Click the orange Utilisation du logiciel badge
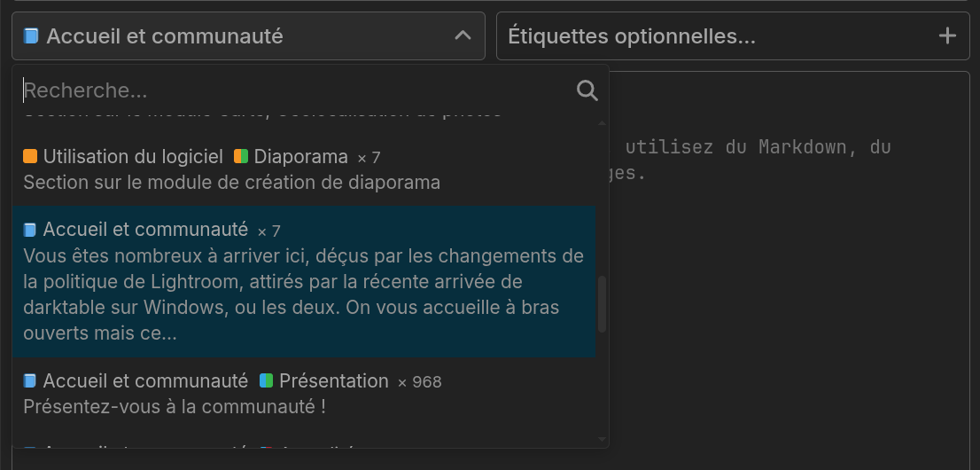 click(30, 156)
